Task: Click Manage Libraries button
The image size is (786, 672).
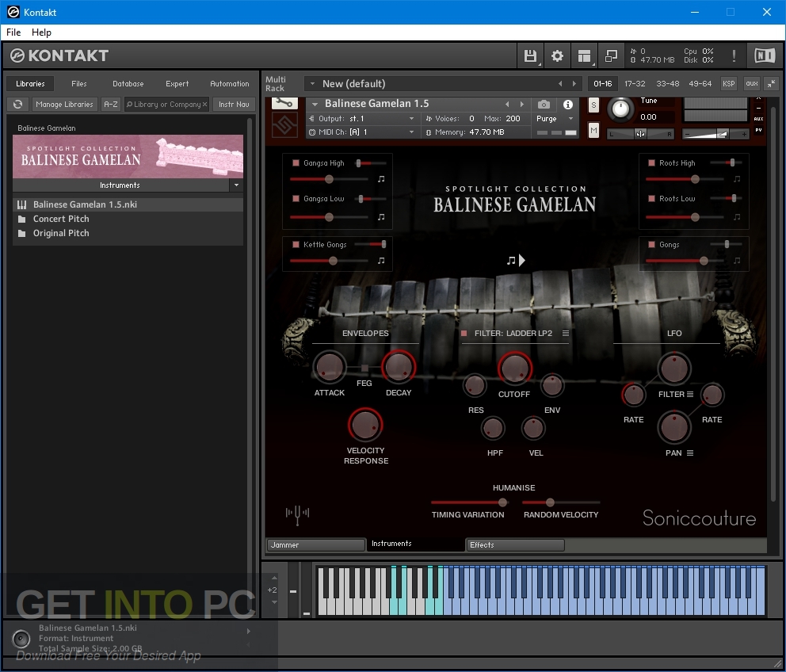Action: pos(65,105)
